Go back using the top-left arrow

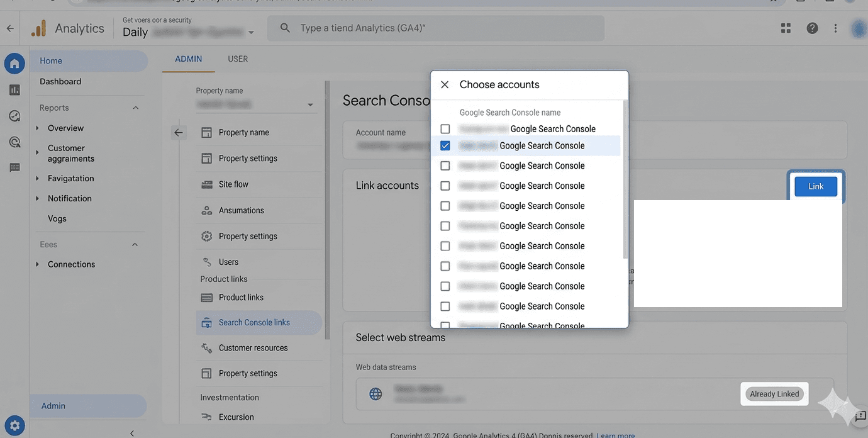(10, 28)
